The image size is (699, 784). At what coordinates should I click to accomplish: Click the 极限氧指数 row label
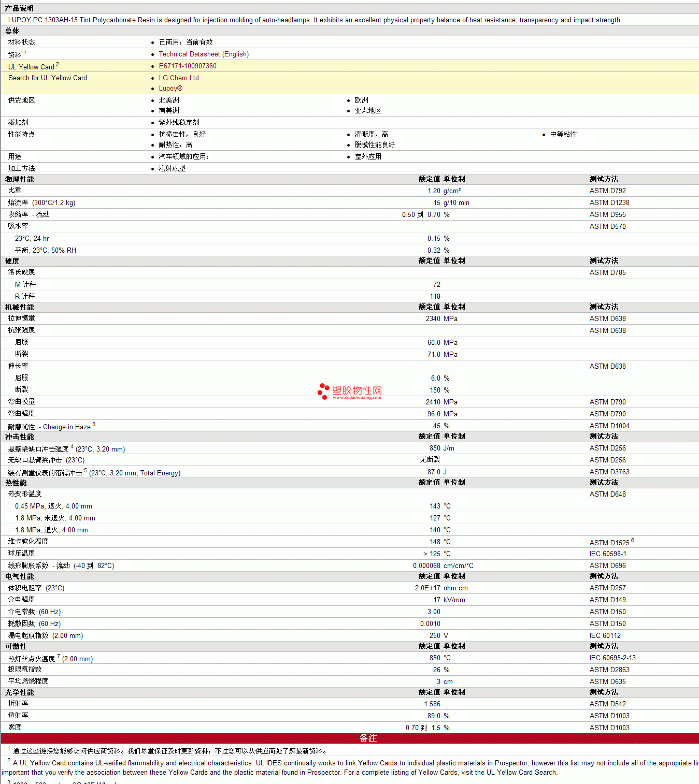(25, 669)
